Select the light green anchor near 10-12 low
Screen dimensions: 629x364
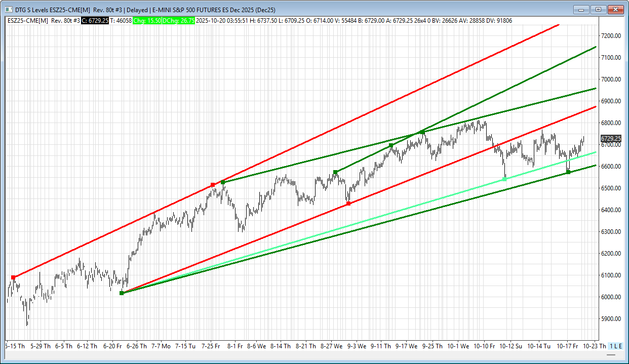(504, 179)
